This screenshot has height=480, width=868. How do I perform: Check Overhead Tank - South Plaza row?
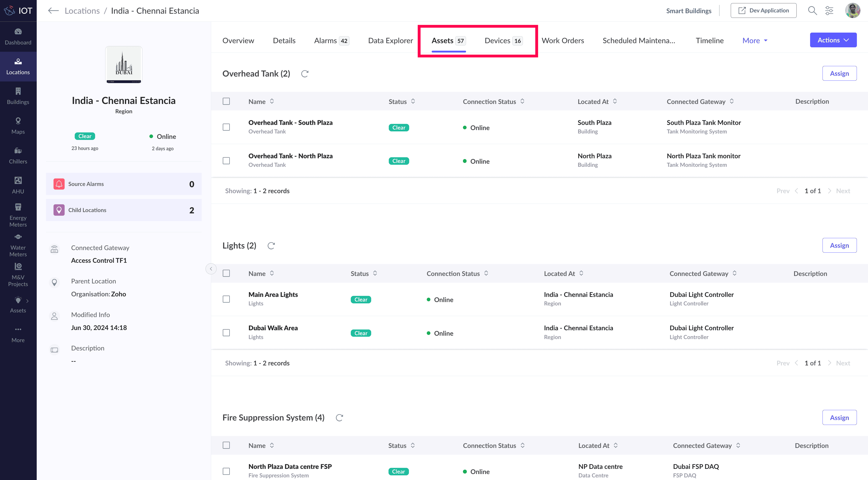tap(226, 127)
